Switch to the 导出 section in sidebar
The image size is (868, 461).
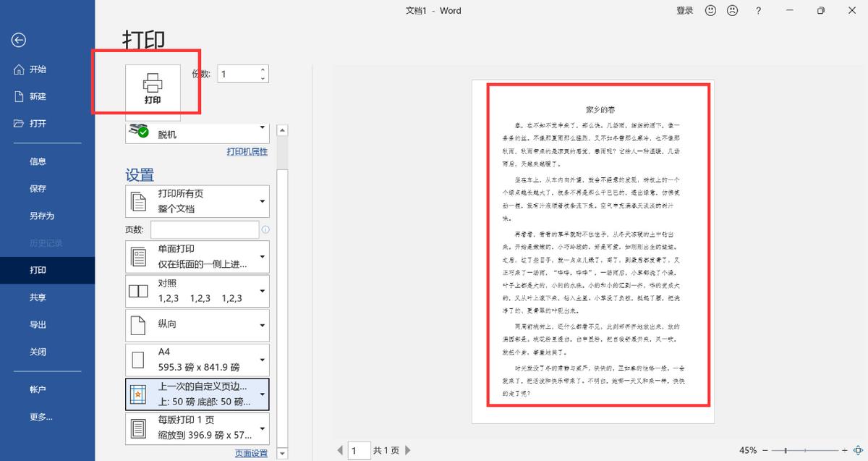coord(37,323)
